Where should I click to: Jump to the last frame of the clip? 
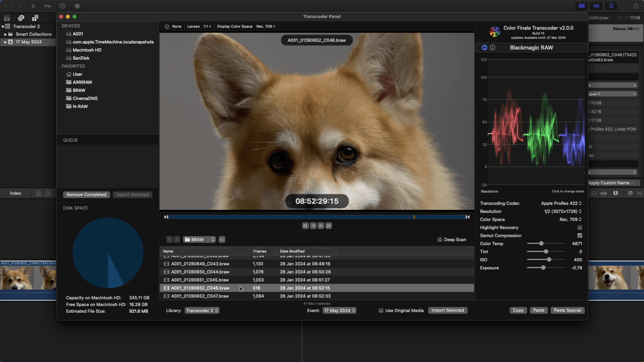tap(329, 225)
